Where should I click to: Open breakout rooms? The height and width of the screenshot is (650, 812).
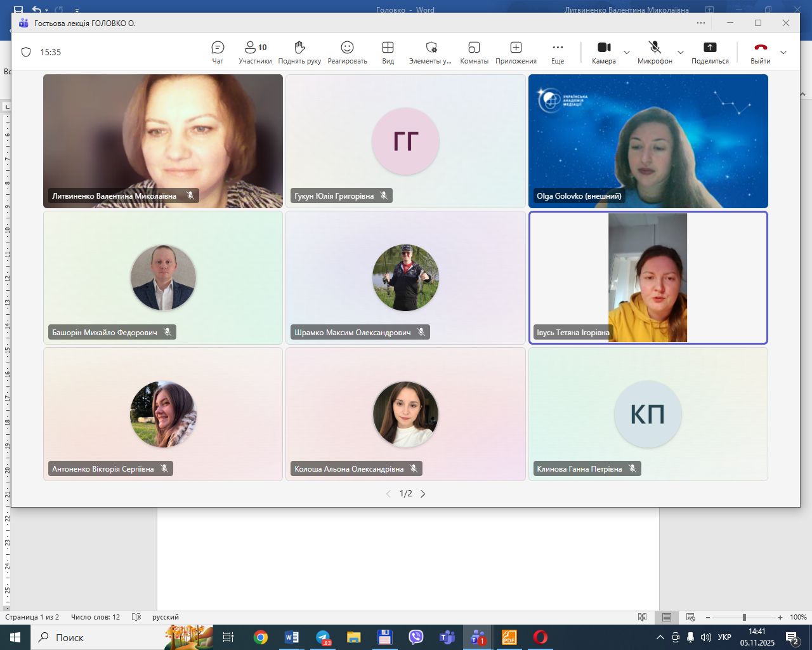click(x=474, y=52)
